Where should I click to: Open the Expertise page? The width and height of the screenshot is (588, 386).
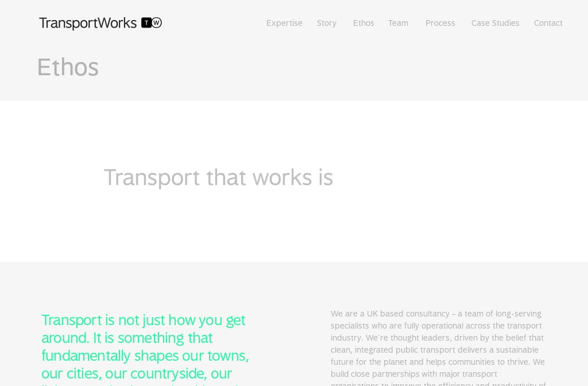(x=284, y=23)
